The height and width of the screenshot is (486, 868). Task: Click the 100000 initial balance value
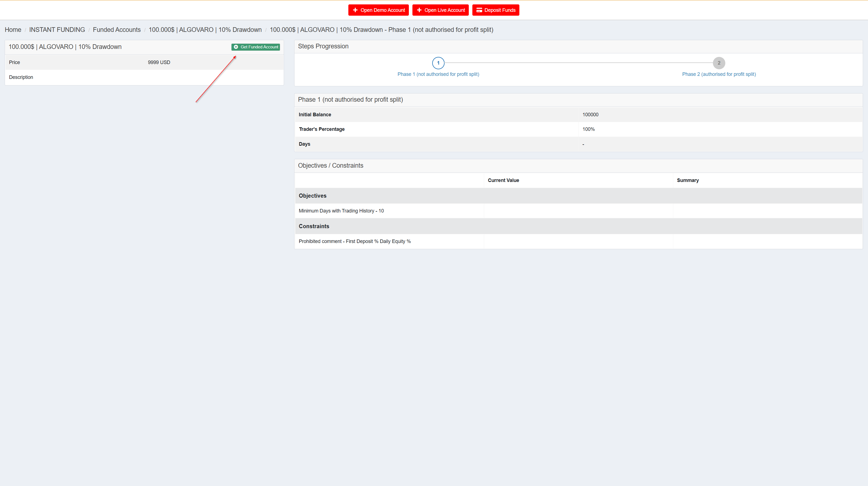tap(590, 115)
